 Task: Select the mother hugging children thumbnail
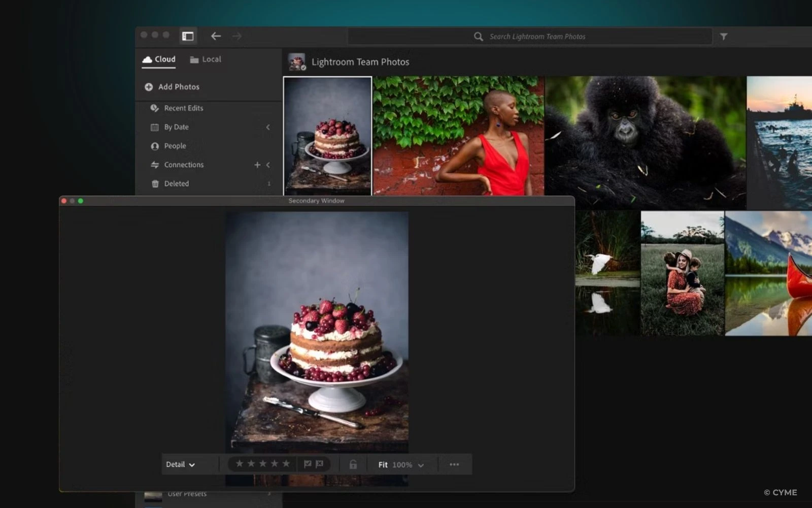[683, 273]
